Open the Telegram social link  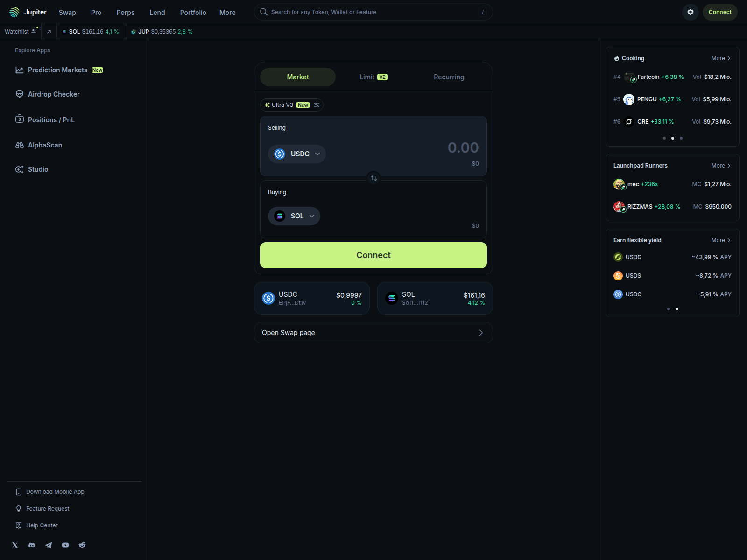click(x=49, y=545)
